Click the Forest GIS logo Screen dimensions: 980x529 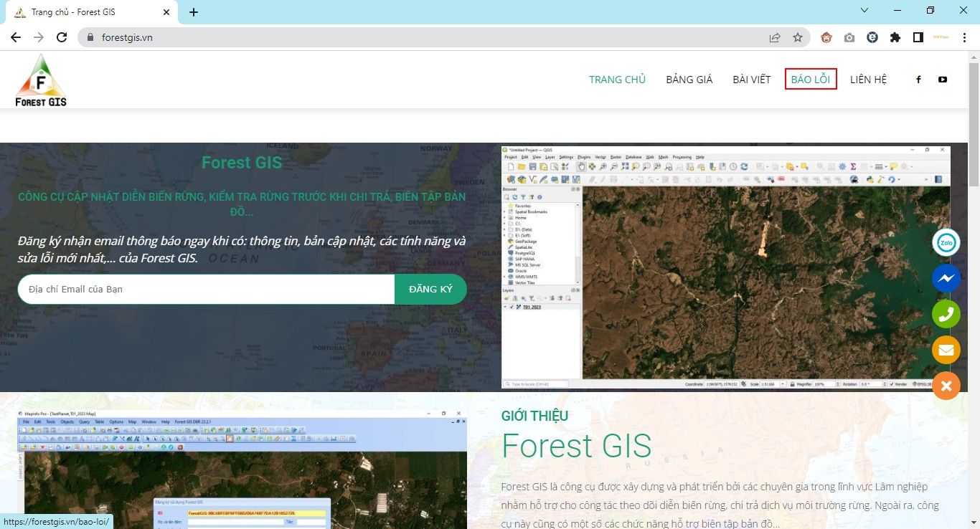pyautogui.click(x=41, y=80)
